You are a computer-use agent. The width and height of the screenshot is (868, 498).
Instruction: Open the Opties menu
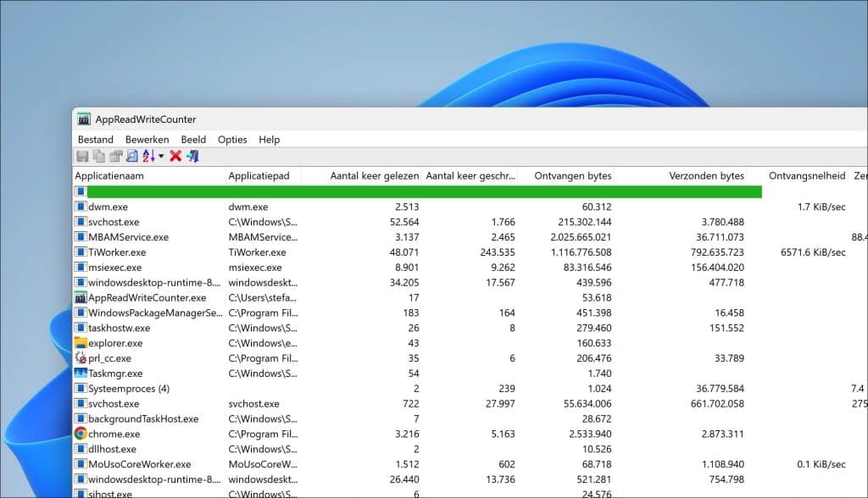pos(232,140)
